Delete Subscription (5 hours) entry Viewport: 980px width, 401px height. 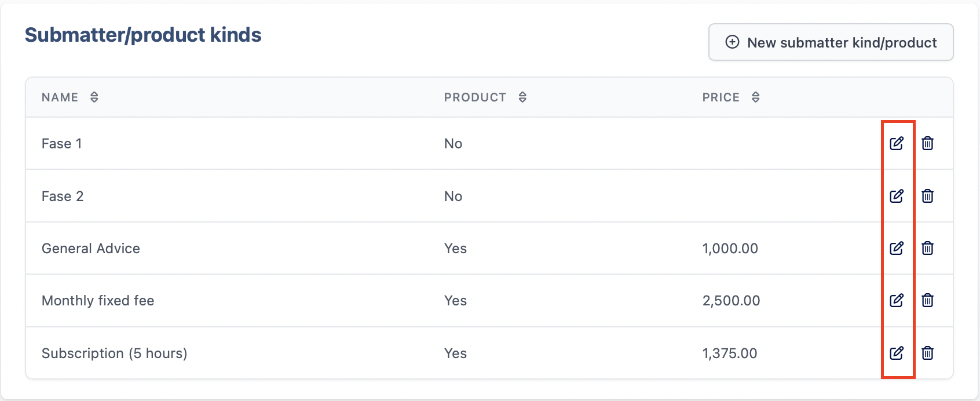coord(927,353)
